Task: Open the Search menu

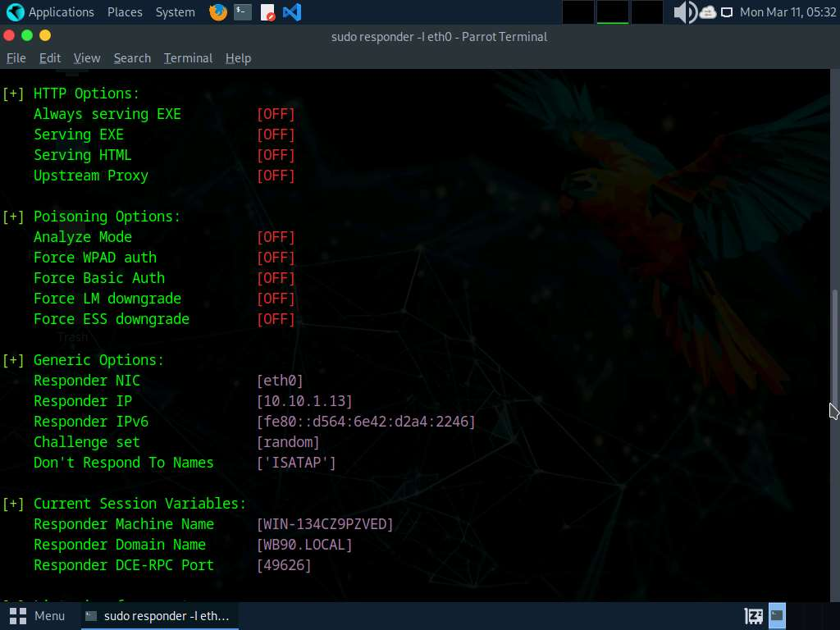Action: pos(132,58)
